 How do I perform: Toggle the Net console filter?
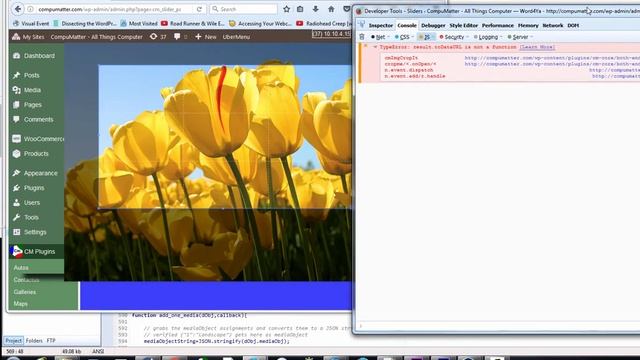point(380,37)
